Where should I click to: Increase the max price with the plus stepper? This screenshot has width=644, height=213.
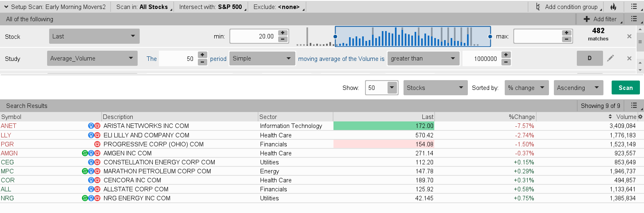[x=567, y=33]
